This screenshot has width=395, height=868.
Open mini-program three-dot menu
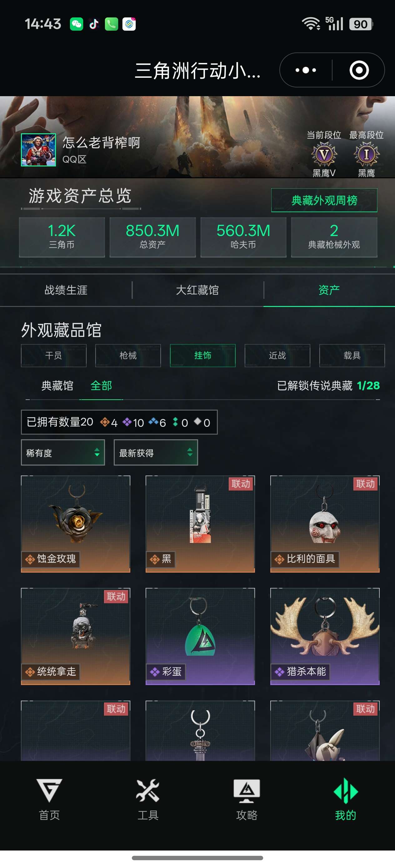(x=306, y=70)
